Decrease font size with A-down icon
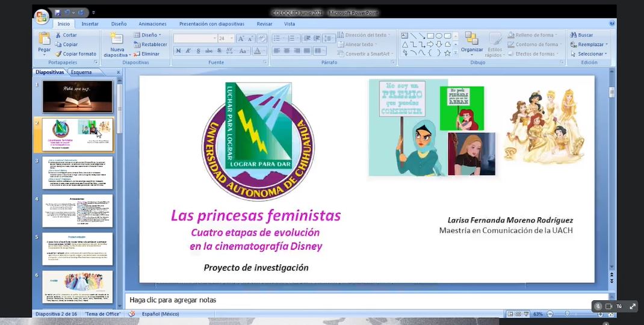The image size is (644, 325). 250,39
